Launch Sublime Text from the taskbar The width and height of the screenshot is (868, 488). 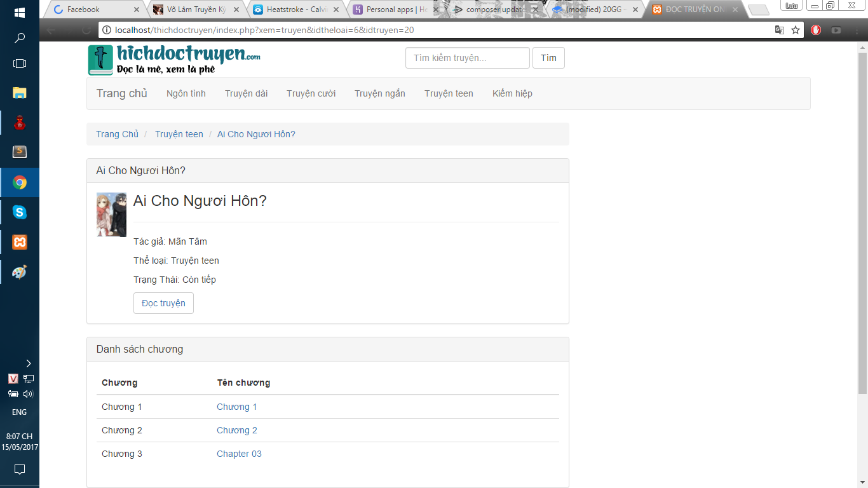pyautogui.click(x=20, y=152)
